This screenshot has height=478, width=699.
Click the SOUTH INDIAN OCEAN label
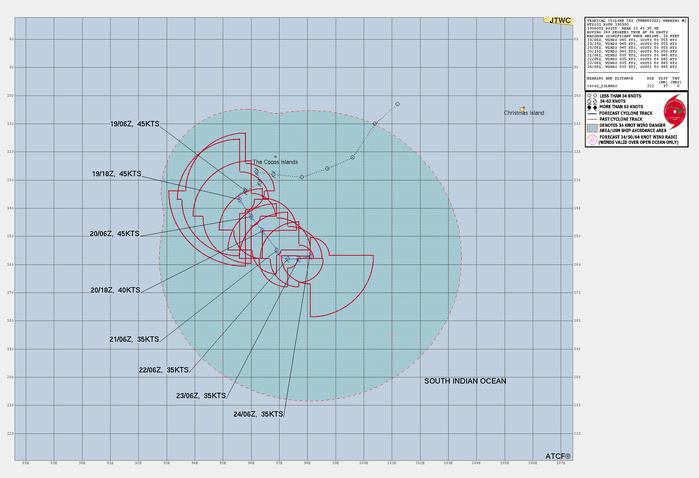(465, 381)
